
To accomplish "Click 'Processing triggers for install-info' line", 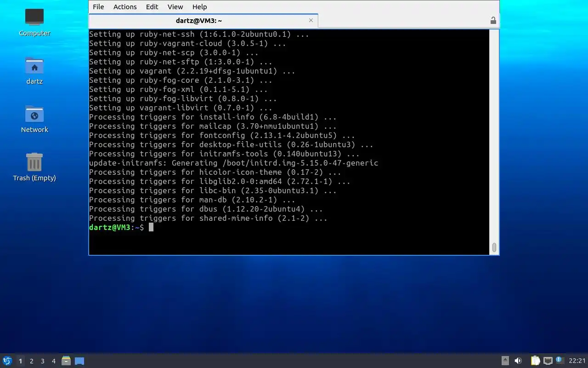I will [x=213, y=117].
